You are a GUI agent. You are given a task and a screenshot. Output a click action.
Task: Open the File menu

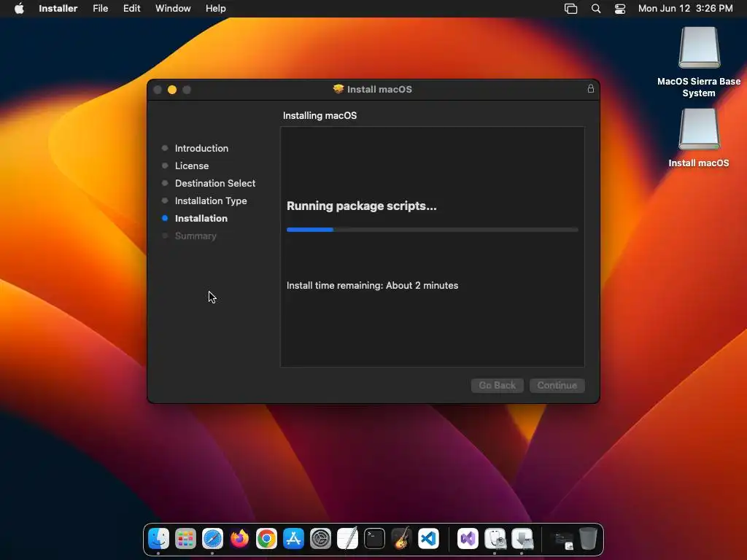(100, 9)
